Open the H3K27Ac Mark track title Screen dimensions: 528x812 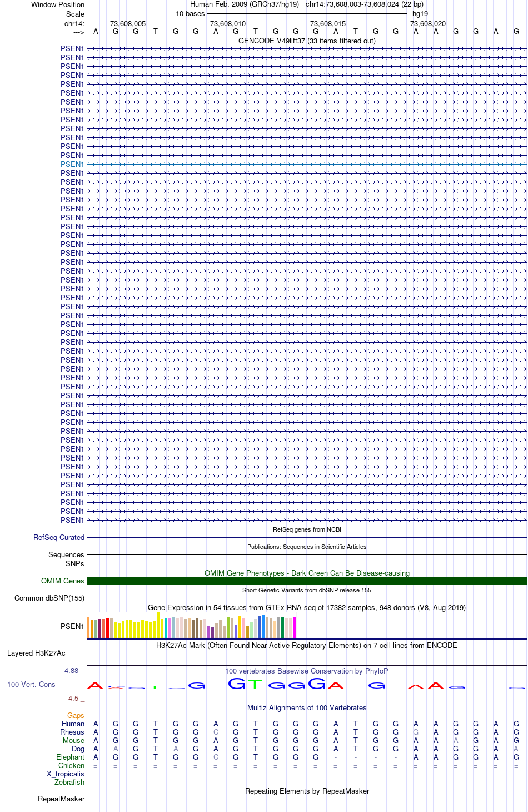tap(307, 645)
